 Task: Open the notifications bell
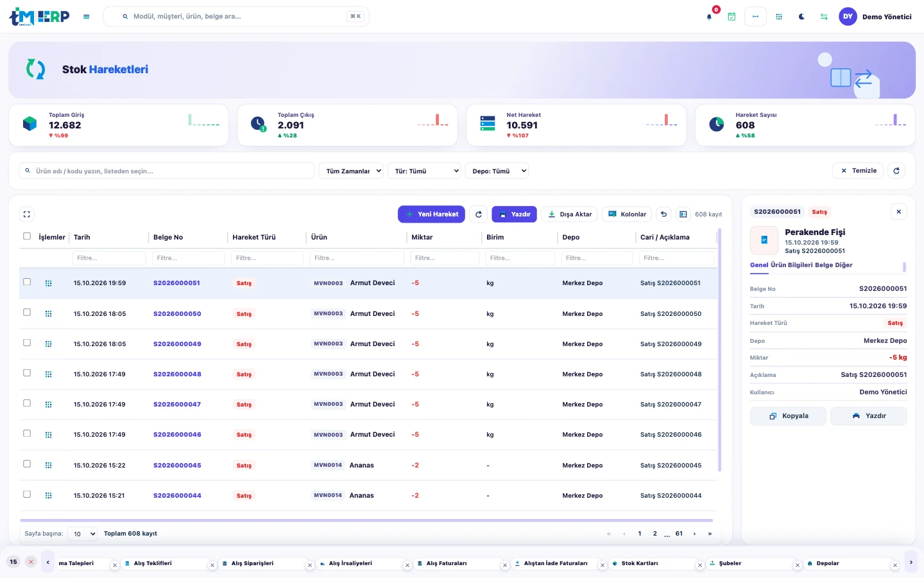coord(709,17)
